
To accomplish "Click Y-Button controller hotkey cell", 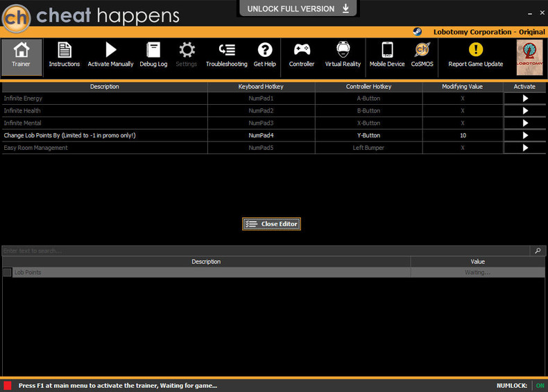I will 369,135.
